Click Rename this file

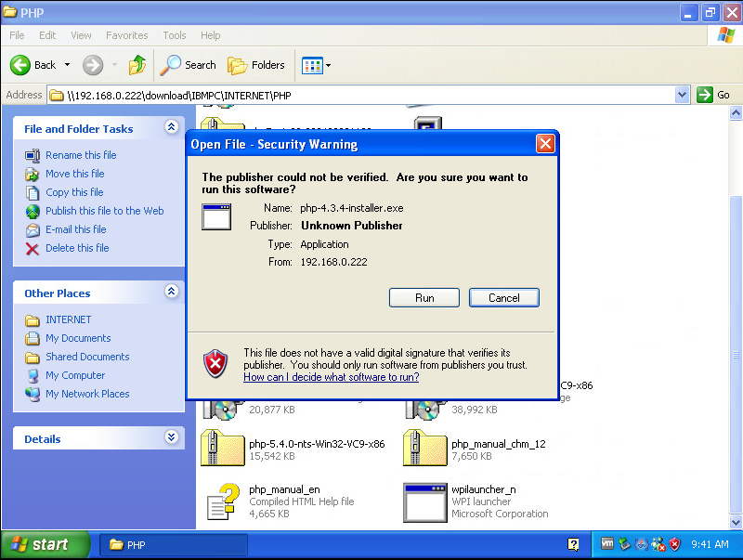81,155
